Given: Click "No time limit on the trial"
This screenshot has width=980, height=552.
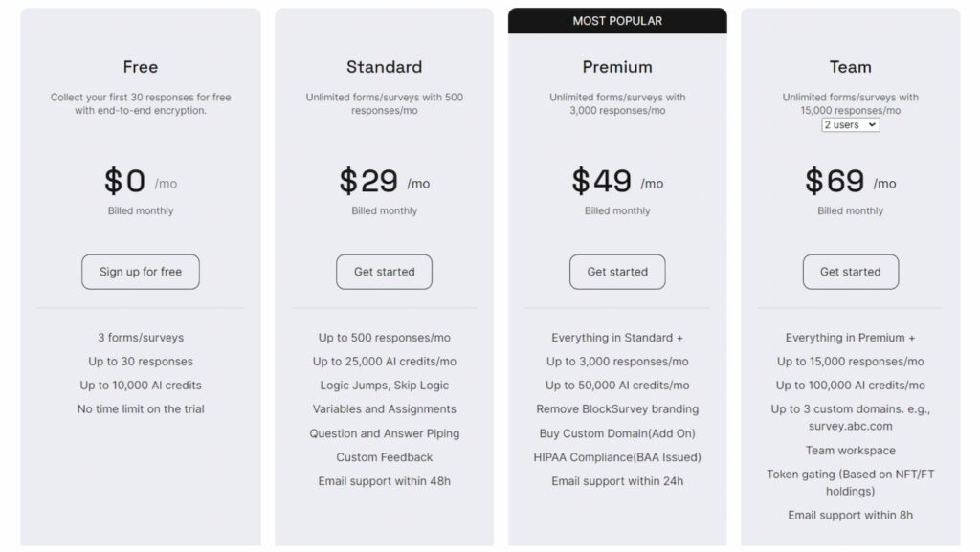Looking at the screenshot, I should click(141, 409).
